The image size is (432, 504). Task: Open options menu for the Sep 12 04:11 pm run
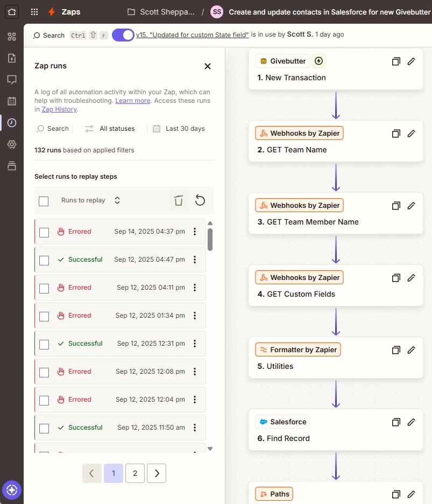tap(195, 288)
